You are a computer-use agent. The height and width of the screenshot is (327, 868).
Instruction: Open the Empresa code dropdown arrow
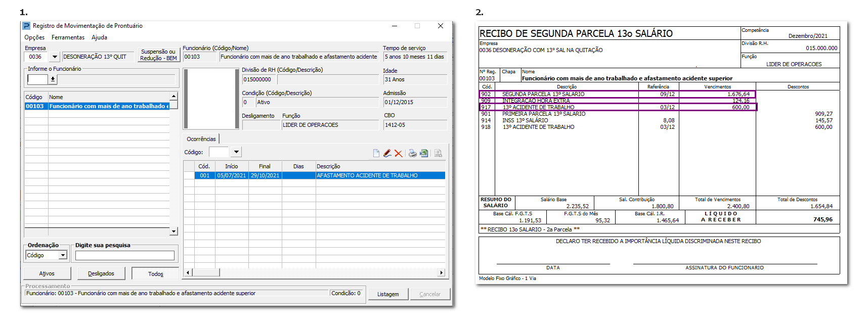click(55, 57)
